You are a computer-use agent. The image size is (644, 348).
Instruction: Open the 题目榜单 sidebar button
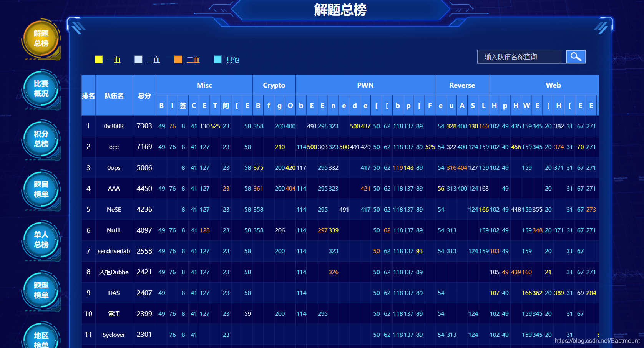[41, 189]
